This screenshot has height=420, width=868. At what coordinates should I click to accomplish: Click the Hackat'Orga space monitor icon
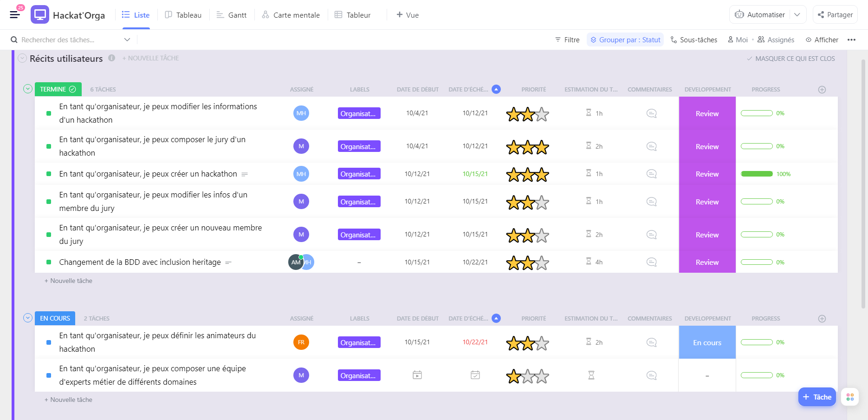tap(40, 15)
